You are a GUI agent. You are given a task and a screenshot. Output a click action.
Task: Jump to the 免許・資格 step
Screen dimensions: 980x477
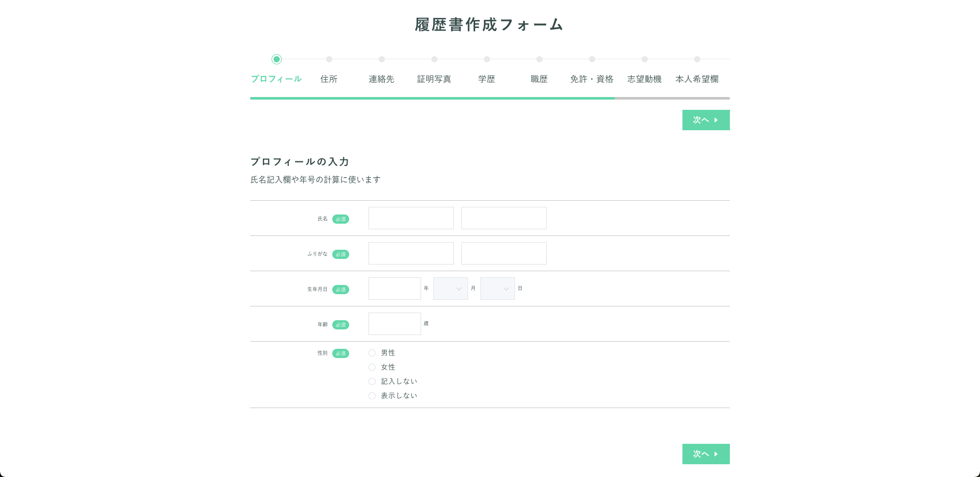point(592,79)
